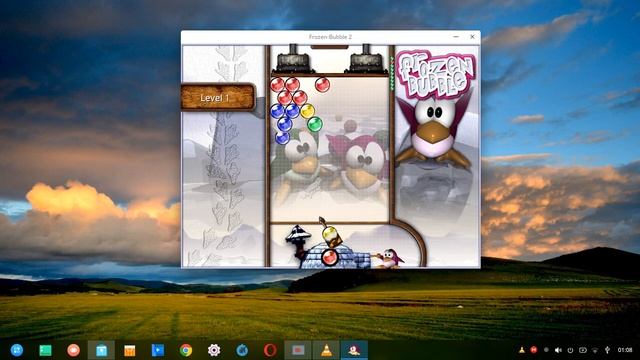Open the green terminal icon in the dock
This screenshot has width=640, height=360.
(x=45, y=350)
